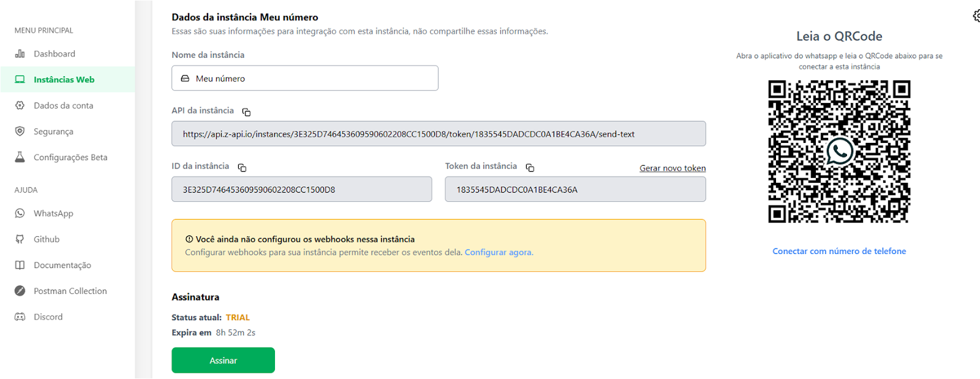The image size is (980, 379).
Task: Click the Leia o QRCode heading
Action: point(839,36)
